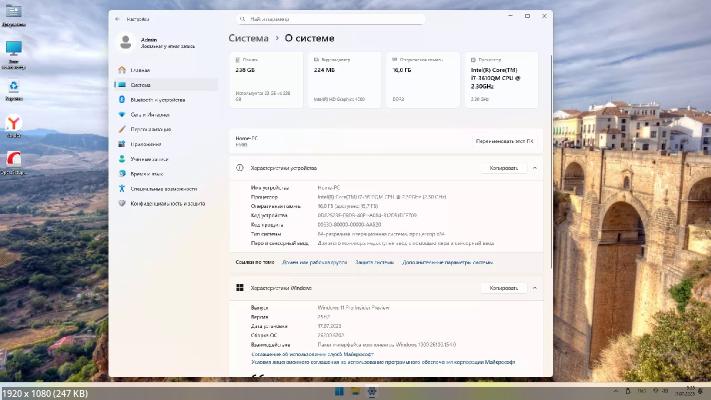This screenshot has width=711, height=400.
Task: Open System protection link
Action: (x=375, y=262)
